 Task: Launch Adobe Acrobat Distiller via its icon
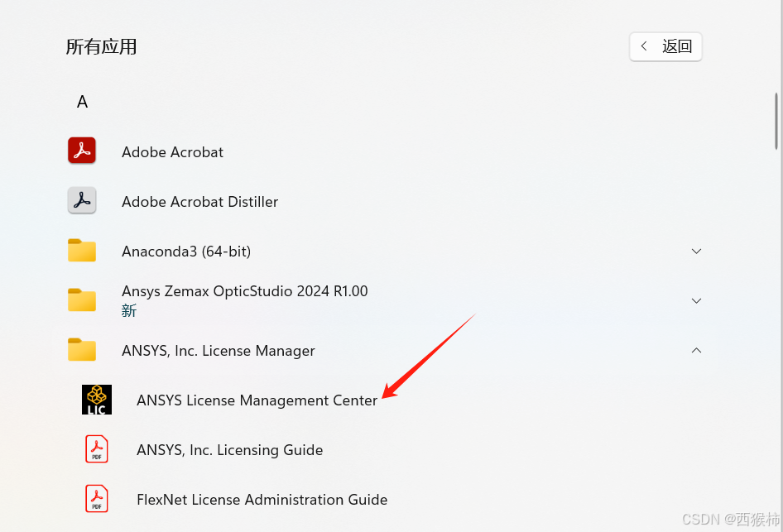click(82, 200)
